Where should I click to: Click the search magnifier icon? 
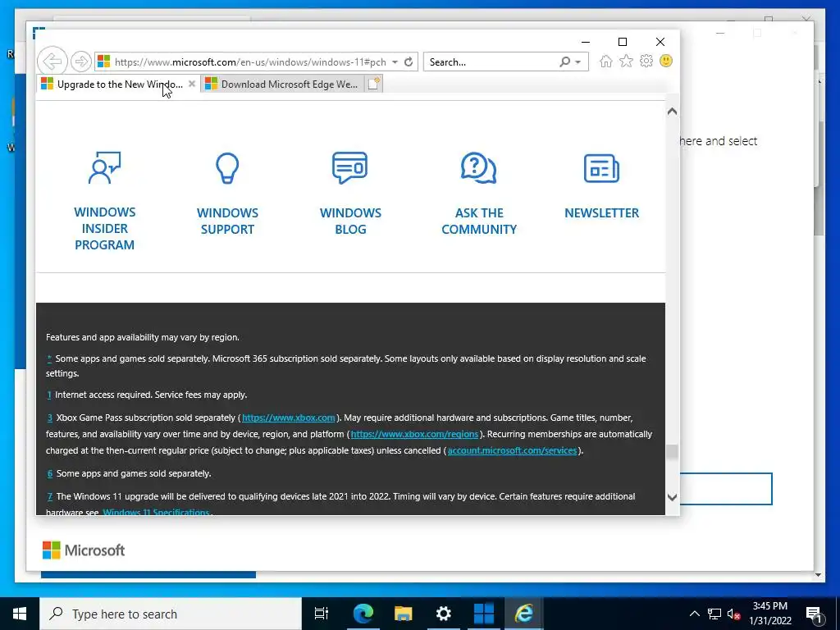coord(564,62)
